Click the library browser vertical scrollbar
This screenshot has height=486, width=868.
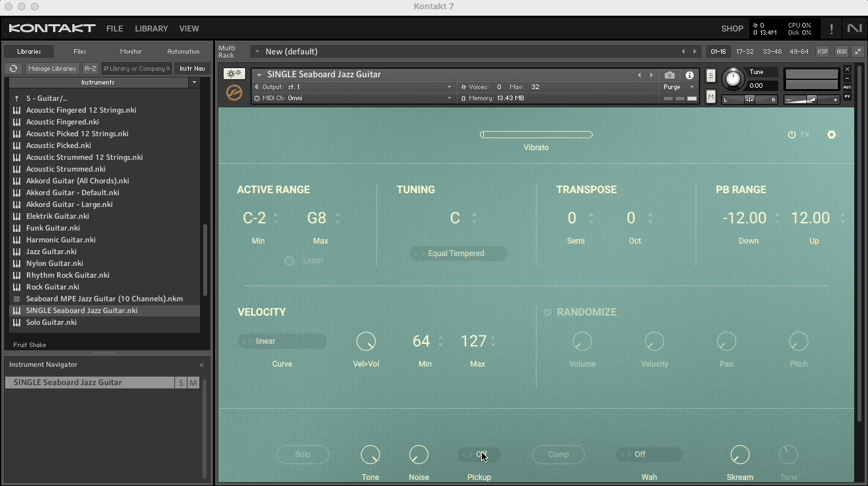tap(205, 259)
